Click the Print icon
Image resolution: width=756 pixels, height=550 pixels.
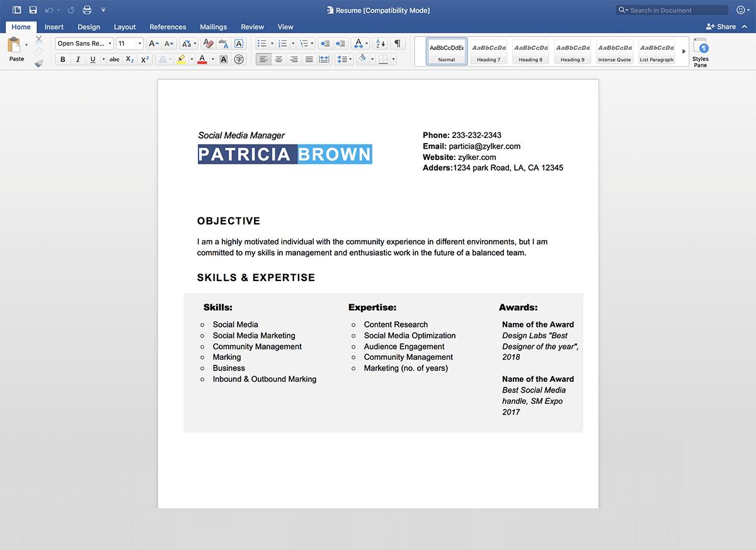(x=87, y=10)
